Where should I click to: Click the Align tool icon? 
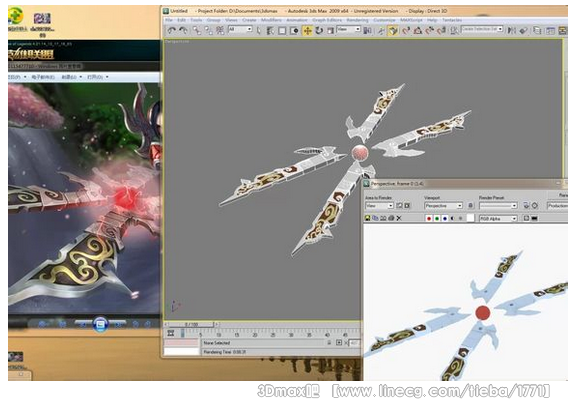point(524,31)
